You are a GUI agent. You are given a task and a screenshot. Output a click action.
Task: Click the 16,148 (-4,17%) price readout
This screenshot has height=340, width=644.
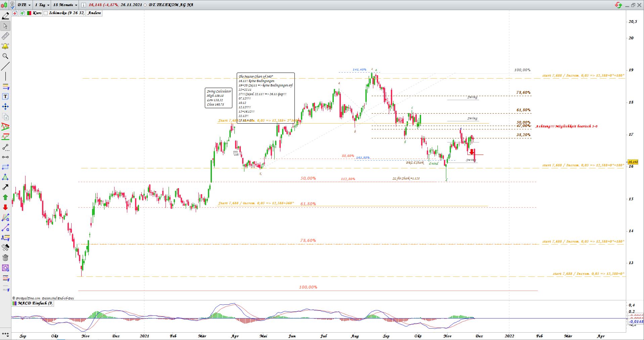(x=103, y=5)
